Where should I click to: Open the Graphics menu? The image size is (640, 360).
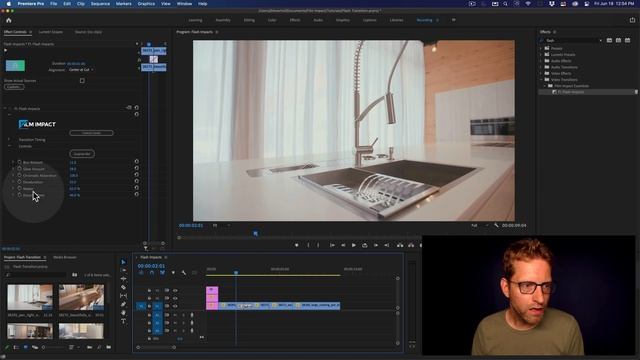pyautogui.click(x=146, y=4)
